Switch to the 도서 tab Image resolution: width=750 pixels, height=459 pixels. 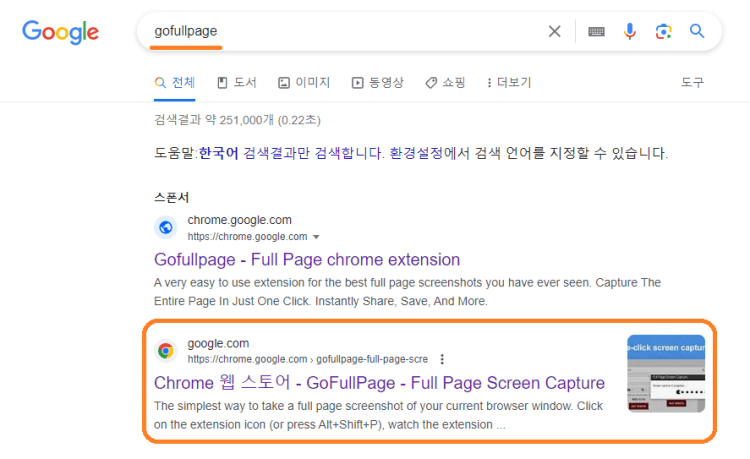pyautogui.click(x=237, y=83)
